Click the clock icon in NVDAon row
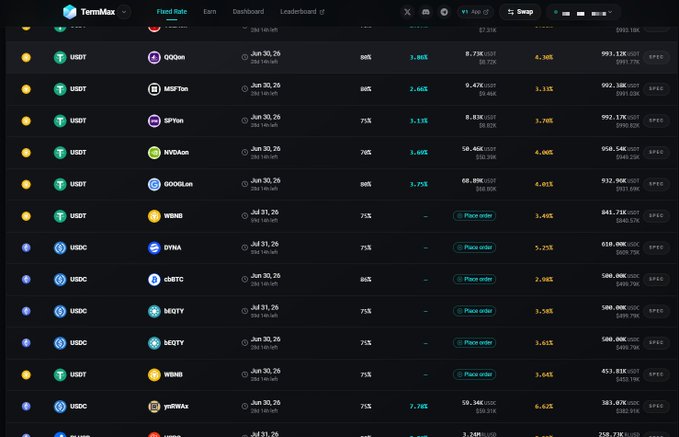This screenshot has width=679, height=437. 245,152
